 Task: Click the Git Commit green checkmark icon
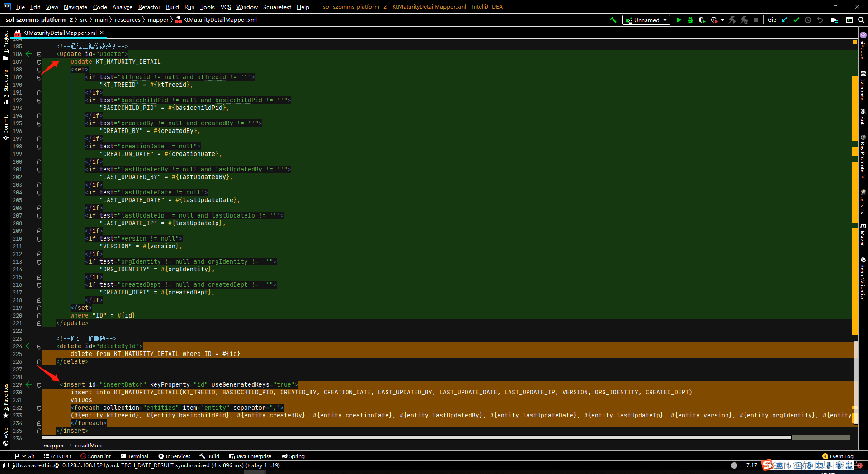796,20
